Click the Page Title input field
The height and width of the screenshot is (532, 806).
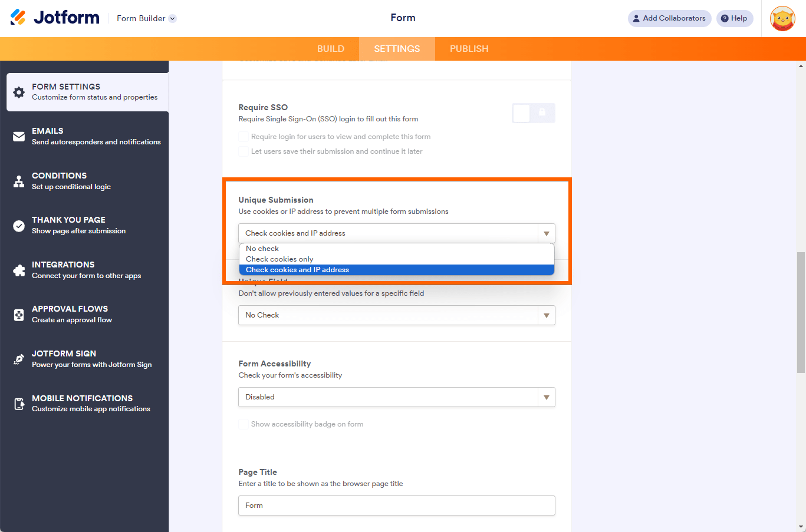coord(396,505)
